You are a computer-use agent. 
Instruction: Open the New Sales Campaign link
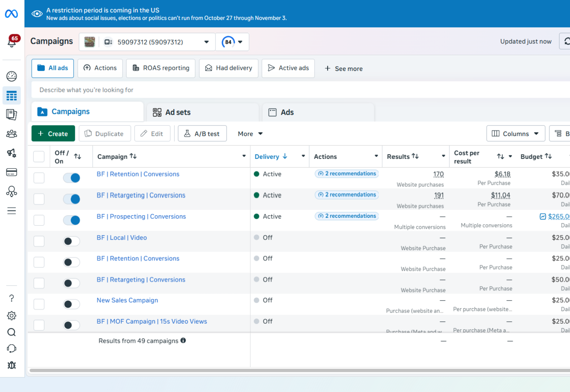[127, 300]
